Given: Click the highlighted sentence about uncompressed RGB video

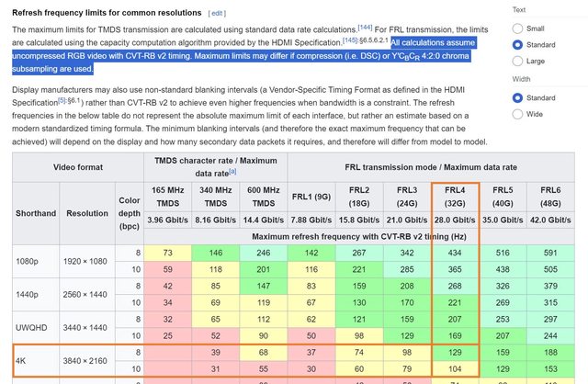Looking at the screenshot, I should [276, 55].
